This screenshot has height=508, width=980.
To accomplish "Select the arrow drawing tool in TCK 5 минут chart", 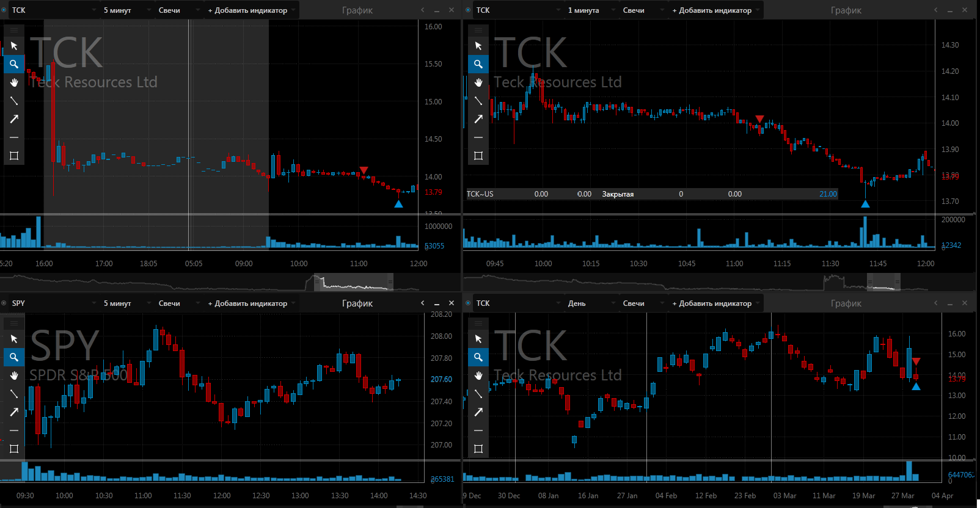I will click(x=14, y=119).
